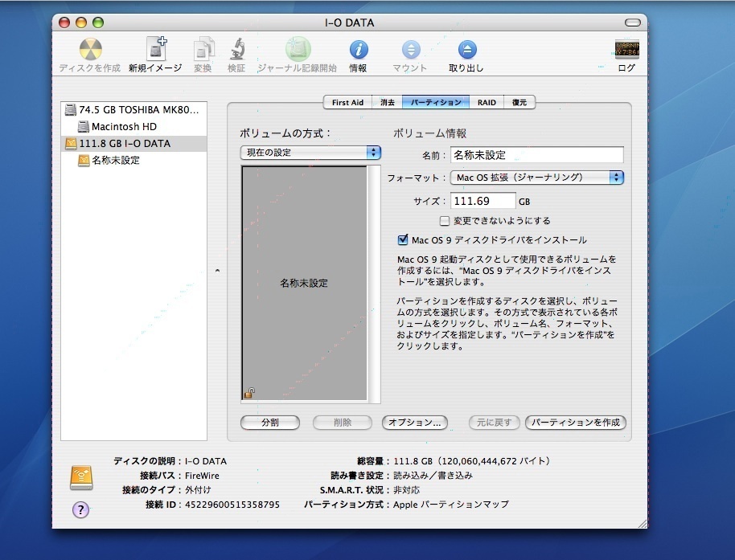Click パーティションを作成 button
This screenshot has height=560, width=735.
point(576,423)
